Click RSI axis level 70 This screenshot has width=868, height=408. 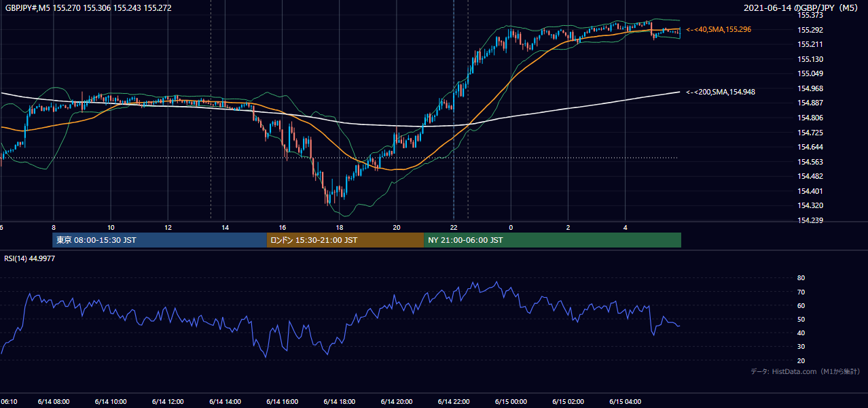801,292
